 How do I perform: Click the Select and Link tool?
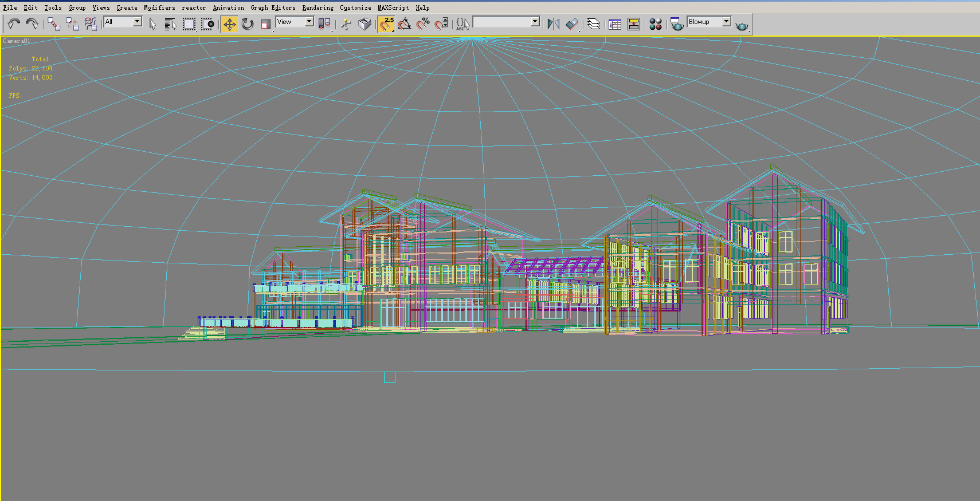tap(53, 23)
